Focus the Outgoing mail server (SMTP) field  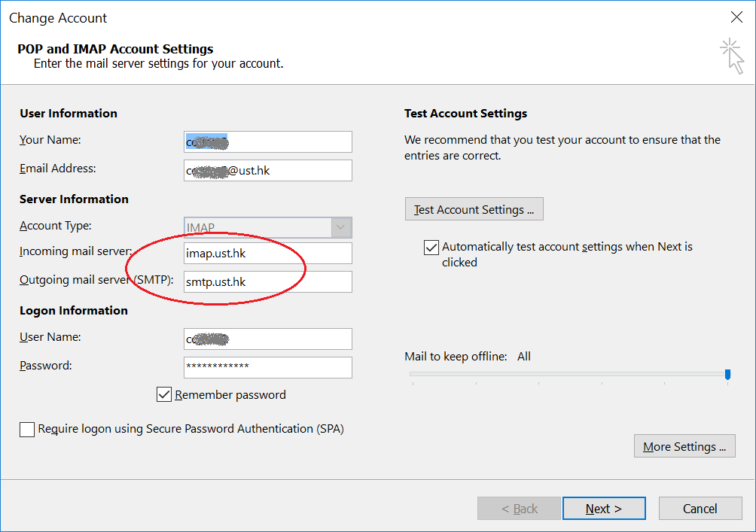tap(267, 282)
